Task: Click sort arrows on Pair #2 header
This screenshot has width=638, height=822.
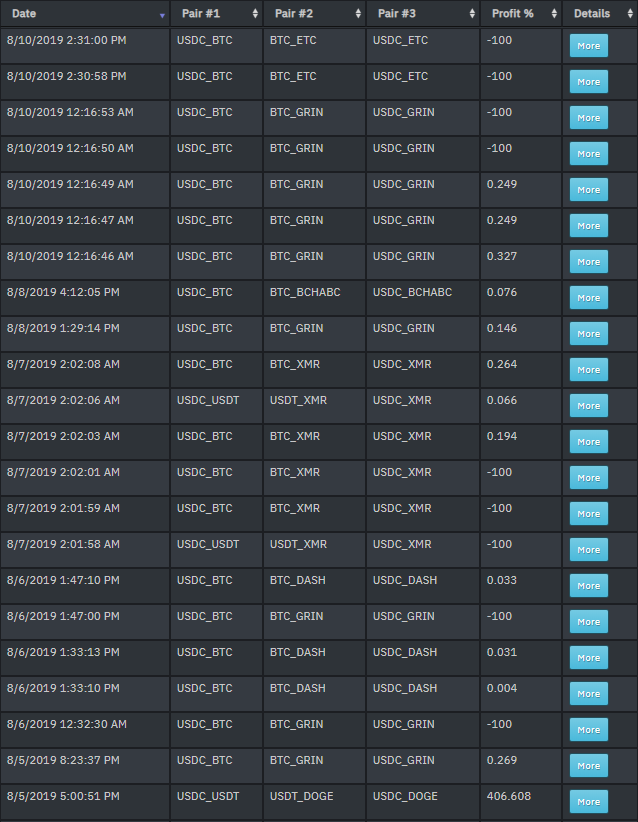Action: click(358, 14)
